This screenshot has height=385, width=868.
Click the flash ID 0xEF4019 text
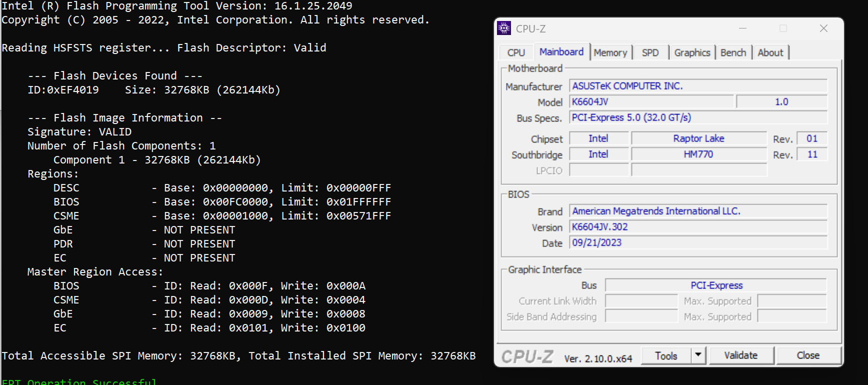(63, 90)
